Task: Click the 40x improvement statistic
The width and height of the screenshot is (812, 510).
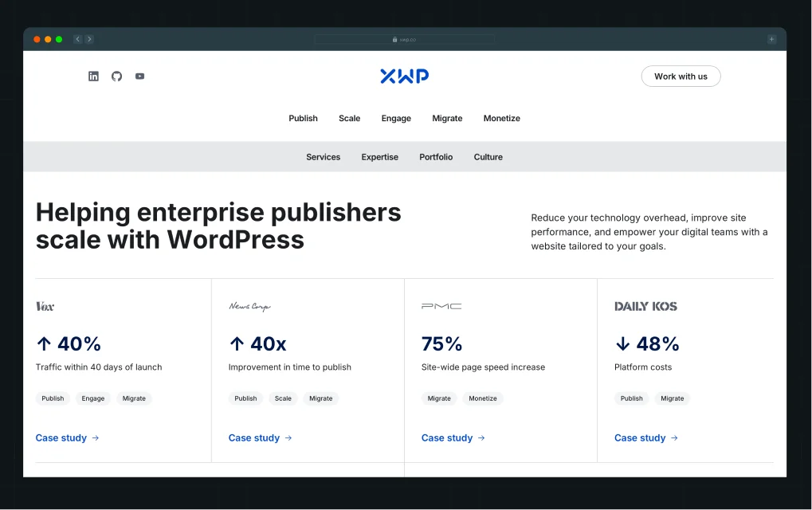Action: click(x=257, y=343)
